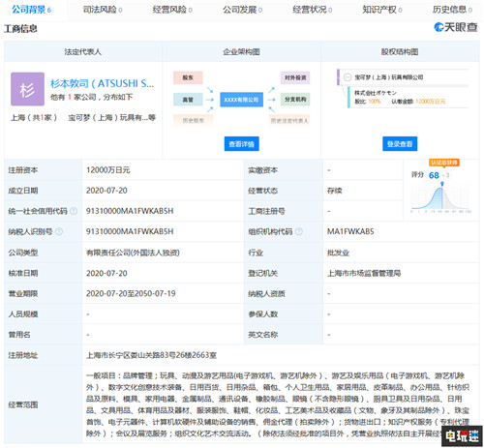Screen dimensions: 484x448
Task: Click the 登录查看 button
Action: point(400,144)
